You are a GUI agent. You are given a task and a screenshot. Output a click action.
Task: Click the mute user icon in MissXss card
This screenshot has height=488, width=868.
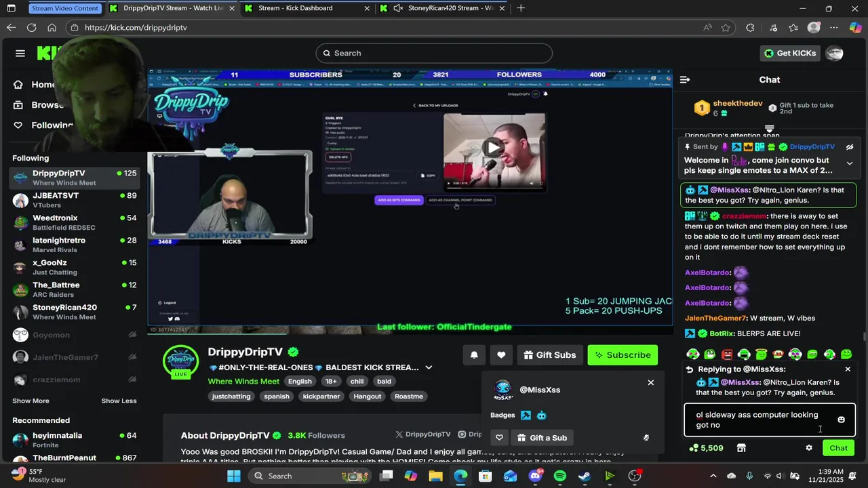pyautogui.click(x=646, y=438)
